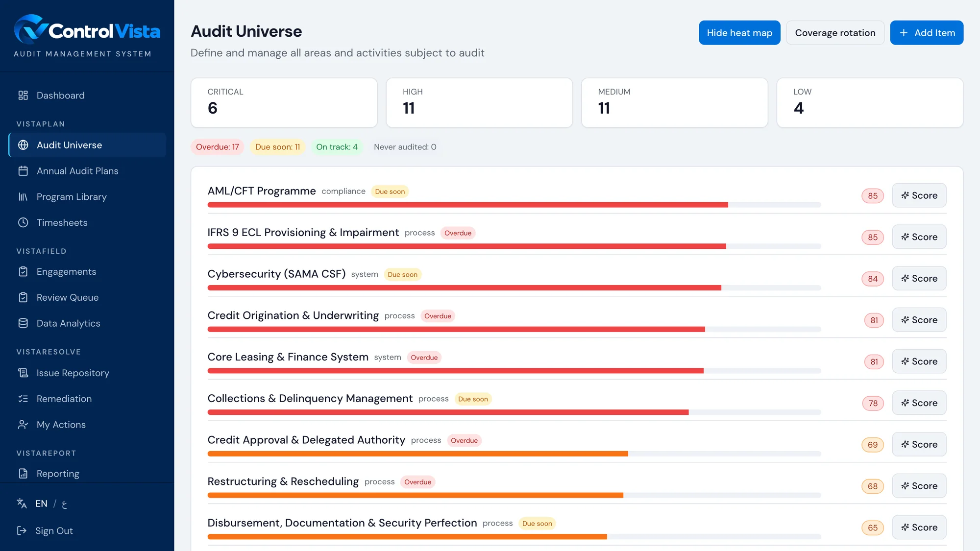The height and width of the screenshot is (551, 980).
Task: Score Core Leasing & Finance System
Action: click(919, 361)
